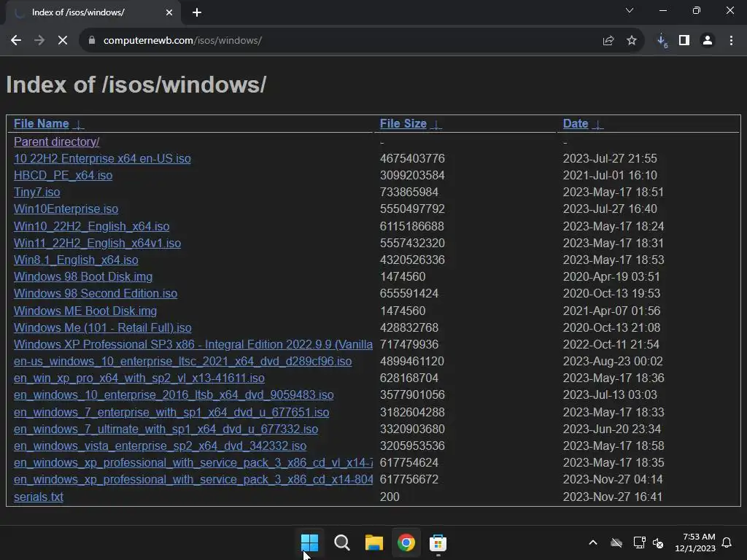Sort by File Name column header
The width and height of the screenshot is (747, 560).
click(x=42, y=124)
